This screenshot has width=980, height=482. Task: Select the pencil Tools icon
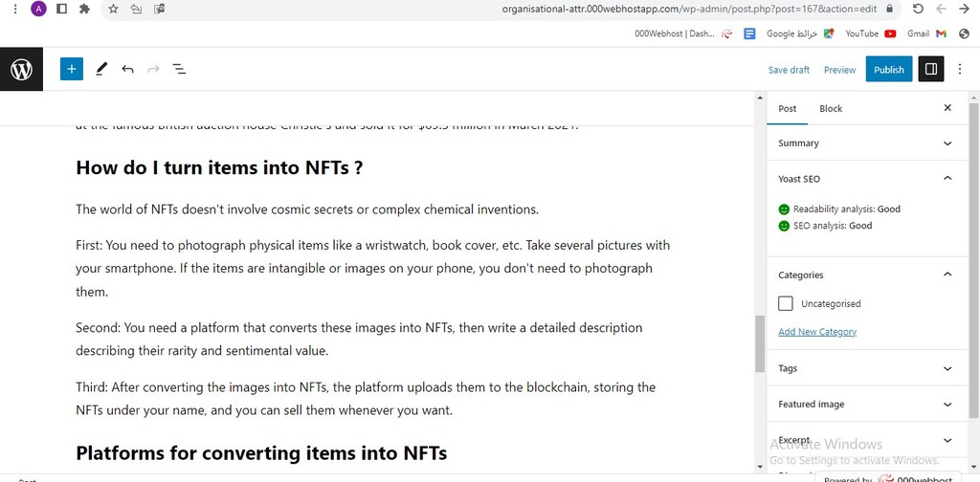coord(100,69)
